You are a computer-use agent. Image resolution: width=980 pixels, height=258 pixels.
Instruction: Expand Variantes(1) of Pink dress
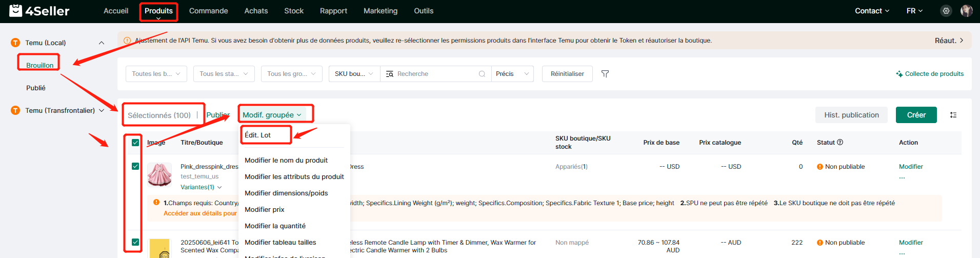pos(201,187)
